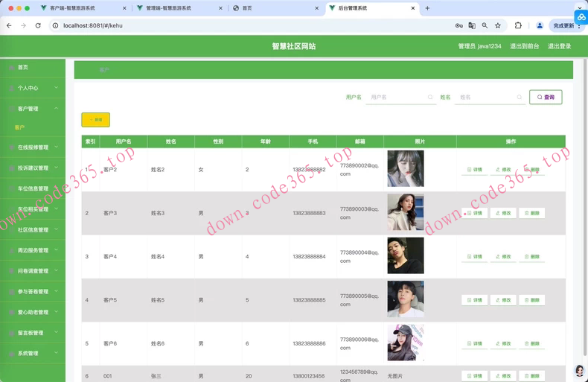Click 退出到前台 link in header
Screen dimensions: 588x382
point(524,46)
